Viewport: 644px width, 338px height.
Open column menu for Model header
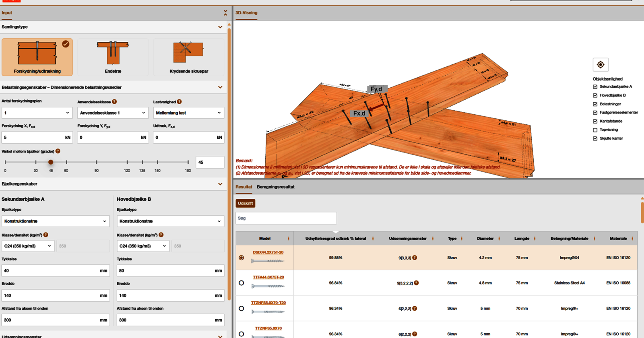(x=289, y=239)
